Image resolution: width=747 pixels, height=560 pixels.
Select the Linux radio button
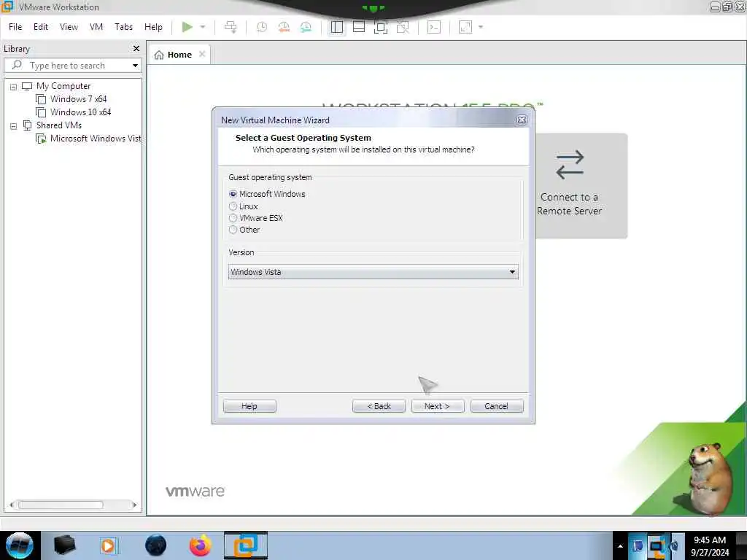233,206
